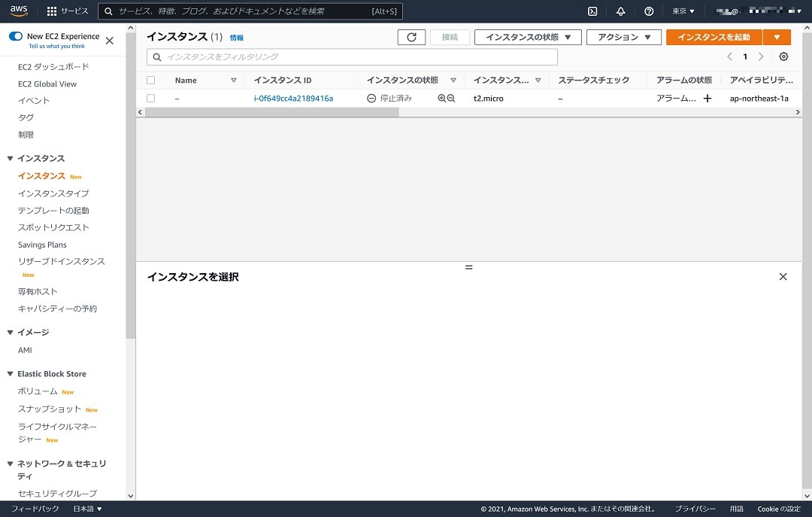Open AMI page in sidebar

[x=25, y=350]
